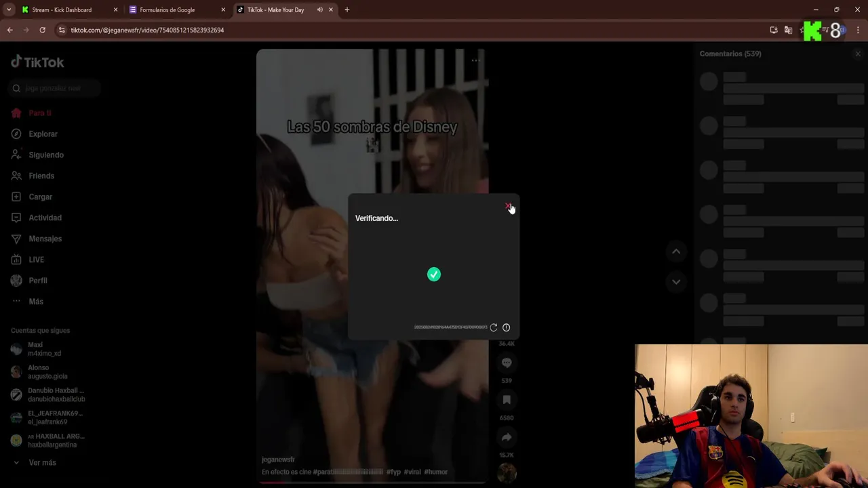Screen dimensions: 868x488
Task: Click the green verification checkmark
Action: click(434, 274)
